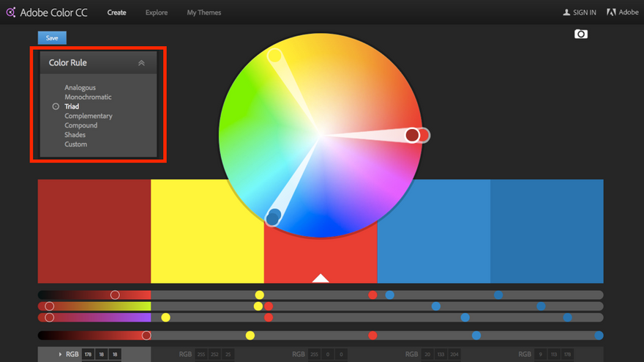Select the yellow handle on the color wheel
This screenshot has height=362, width=644.
[274, 56]
